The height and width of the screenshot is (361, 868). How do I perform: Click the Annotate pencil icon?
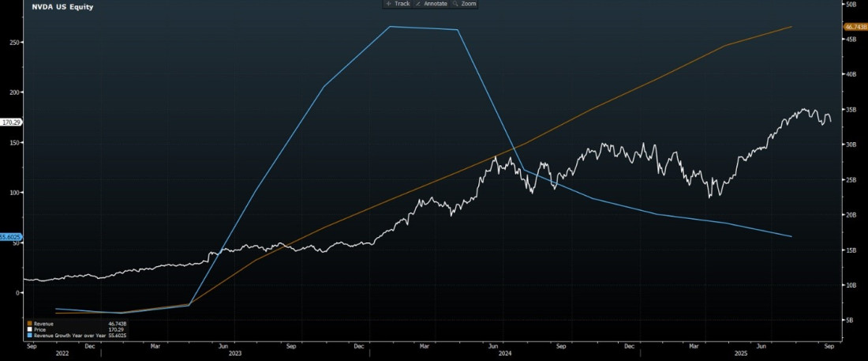point(418,4)
